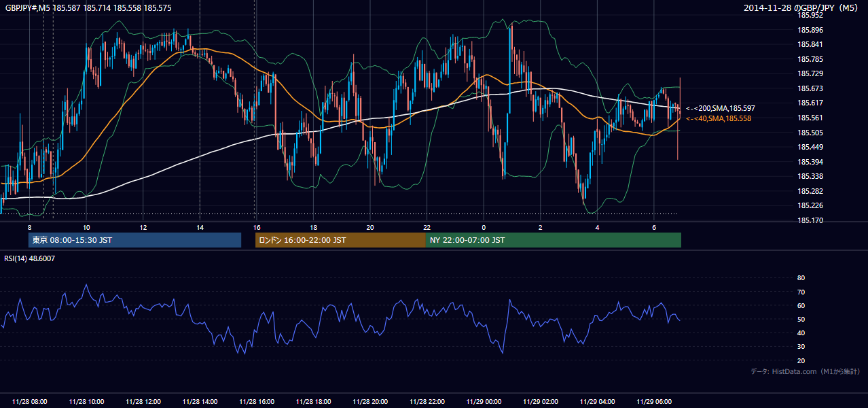This screenshot has width=868, height=408.
Task: Click the '11/29 04:00' time axis label
Action: click(596, 402)
